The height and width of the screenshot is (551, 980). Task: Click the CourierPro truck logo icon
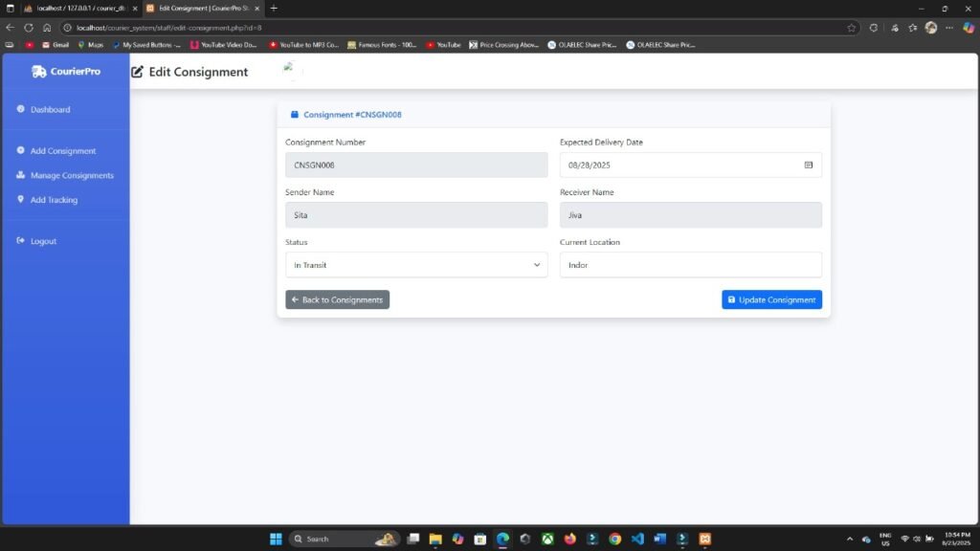[x=39, y=72]
